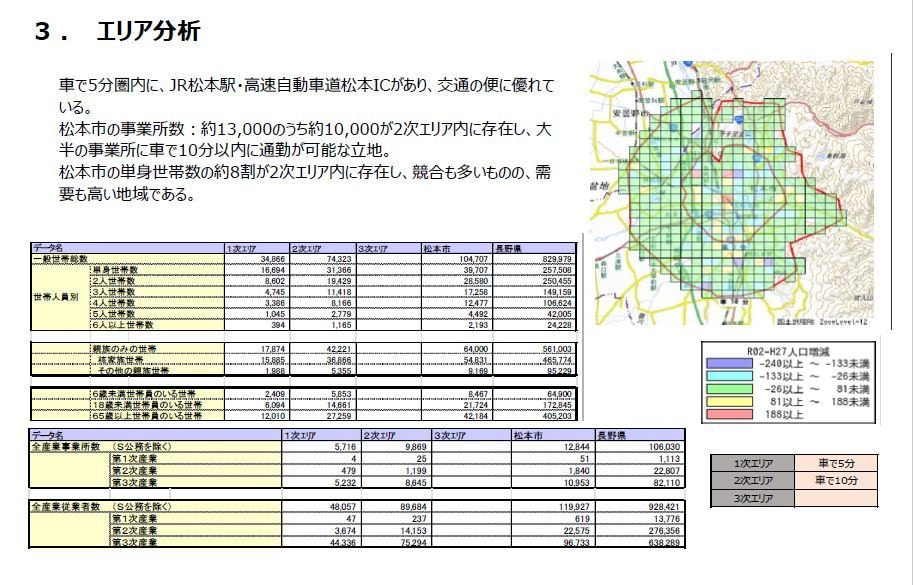The height and width of the screenshot is (585, 913).
Task: Select the value '74,323' under 2次エリア
Action: (338, 259)
